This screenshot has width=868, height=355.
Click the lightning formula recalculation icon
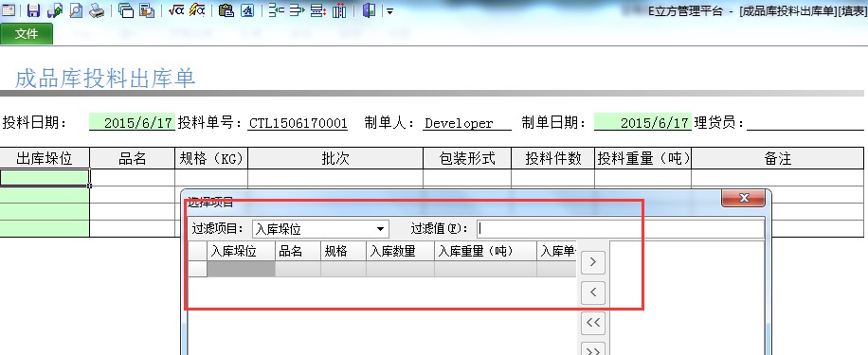tap(197, 10)
